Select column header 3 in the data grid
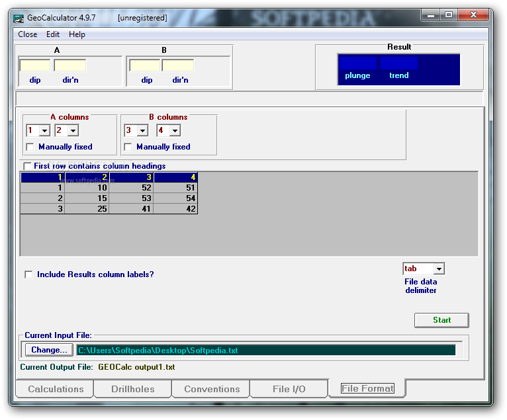 tap(132, 177)
